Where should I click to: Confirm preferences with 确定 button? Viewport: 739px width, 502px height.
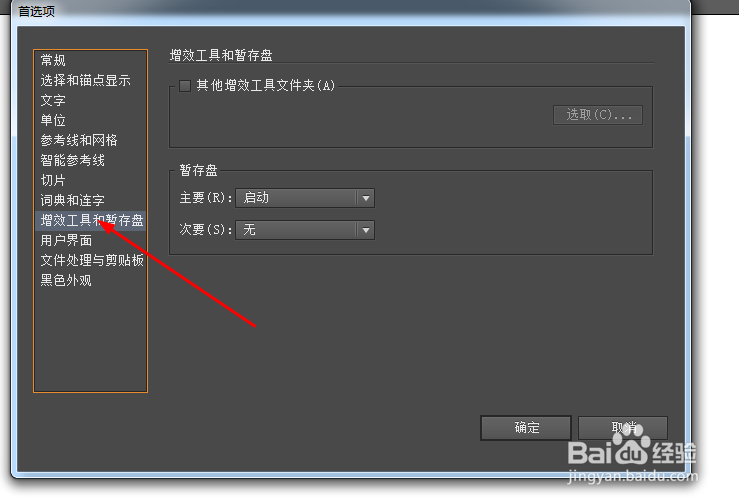coord(526,428)
